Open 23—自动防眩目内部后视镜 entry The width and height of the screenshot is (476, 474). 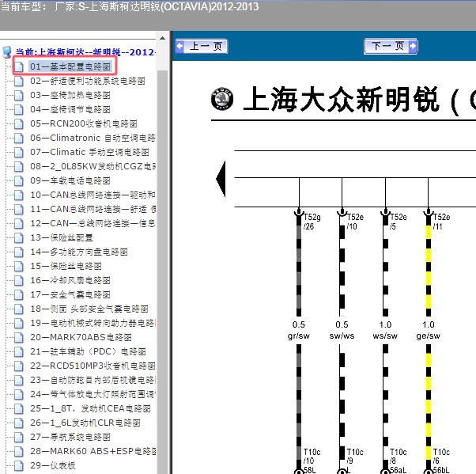tap(93, 380)
